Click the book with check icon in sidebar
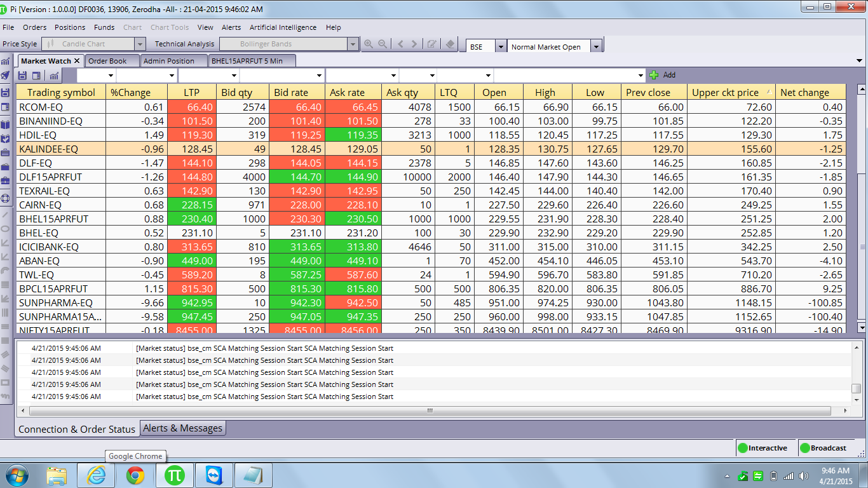 point(6,139)
